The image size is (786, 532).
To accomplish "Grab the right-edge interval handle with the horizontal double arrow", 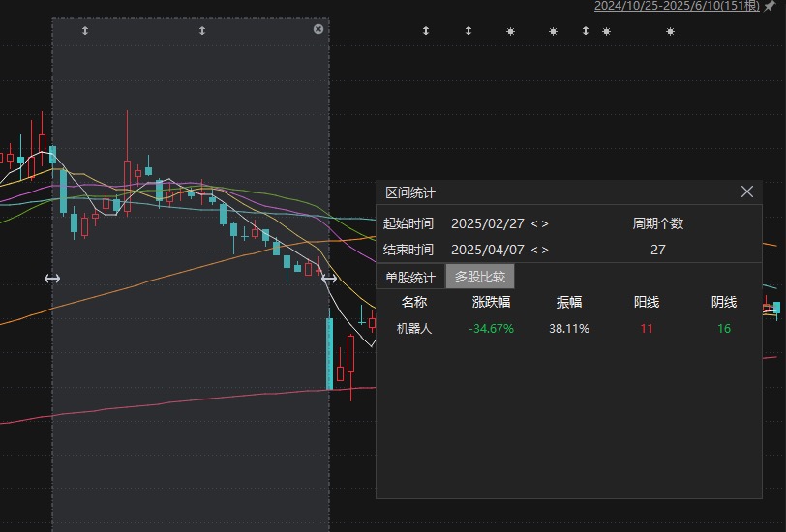I will 329,279.
